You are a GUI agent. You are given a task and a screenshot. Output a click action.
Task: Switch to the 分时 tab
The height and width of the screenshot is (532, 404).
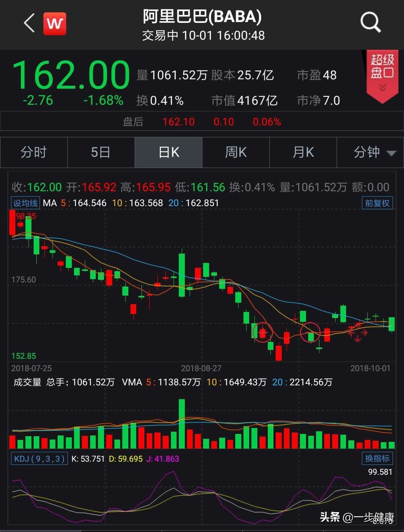pyautogui.click(x=34, y=152)
